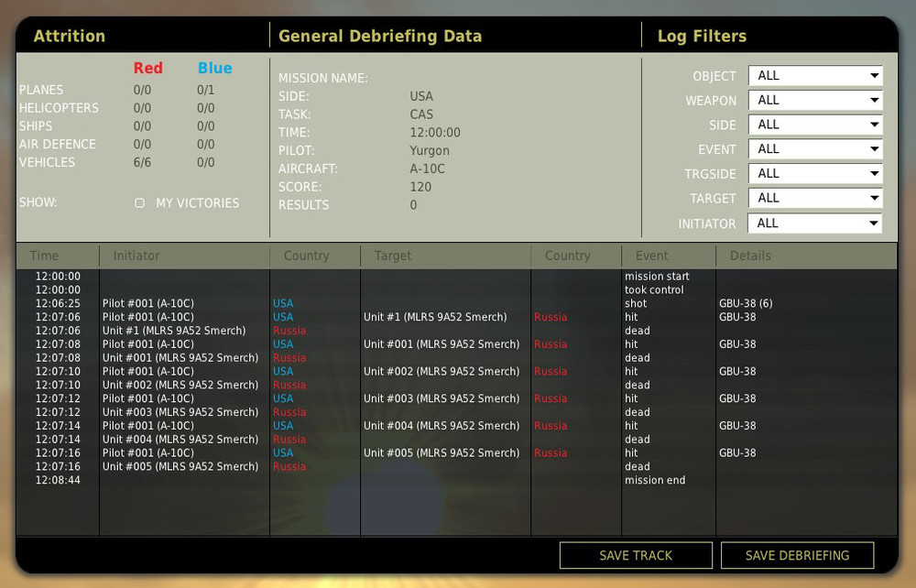Select the mission end log entry
916x588 pixels.
458,480
